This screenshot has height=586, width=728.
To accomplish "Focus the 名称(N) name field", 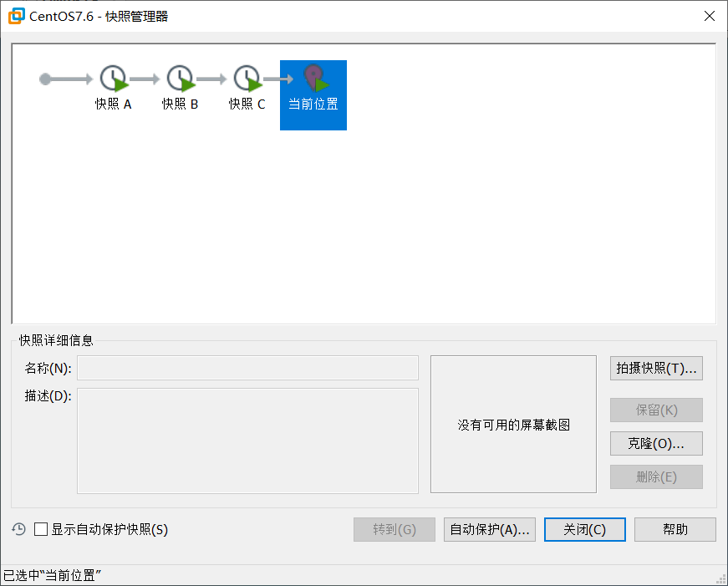I will (x=247, y=368).
